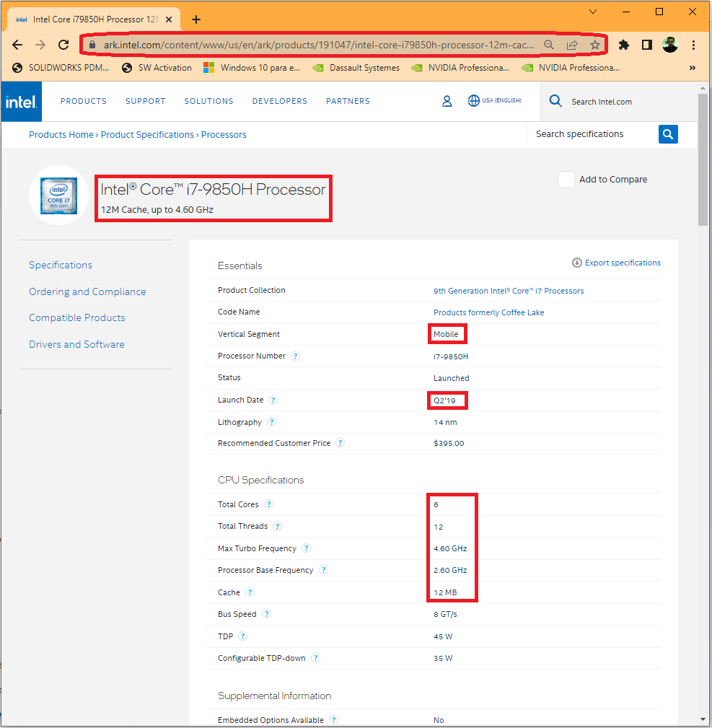Show help for Processor Number
The width and height of the screenshot is (712, 728).
[295, 356]
